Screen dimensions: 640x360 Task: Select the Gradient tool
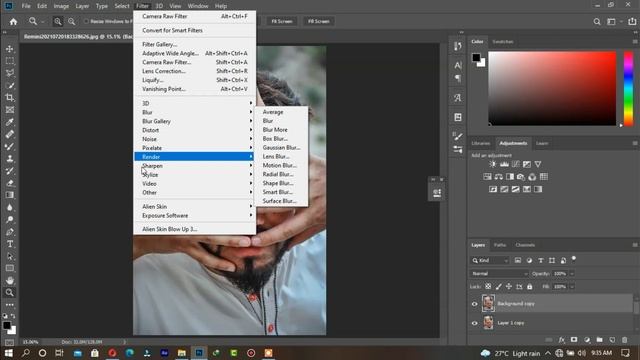[9, 195]
